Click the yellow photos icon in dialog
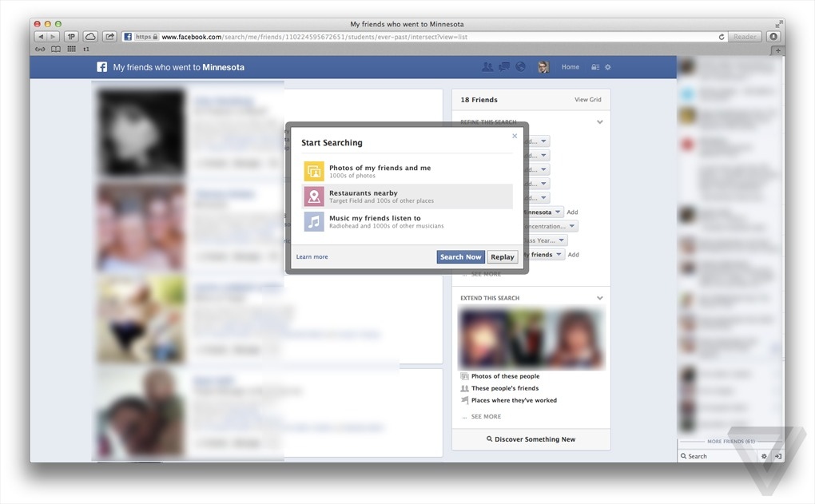Image resolution: width=815 pixels, height=504 pixels. point(314,171)
